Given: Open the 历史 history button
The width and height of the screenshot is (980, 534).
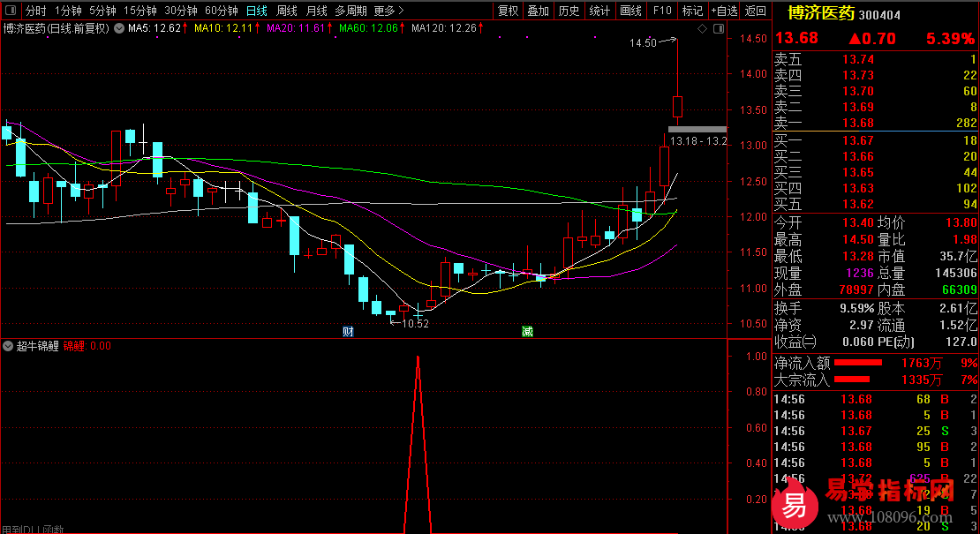Looking at the screenshot, I should click(569, 11).
